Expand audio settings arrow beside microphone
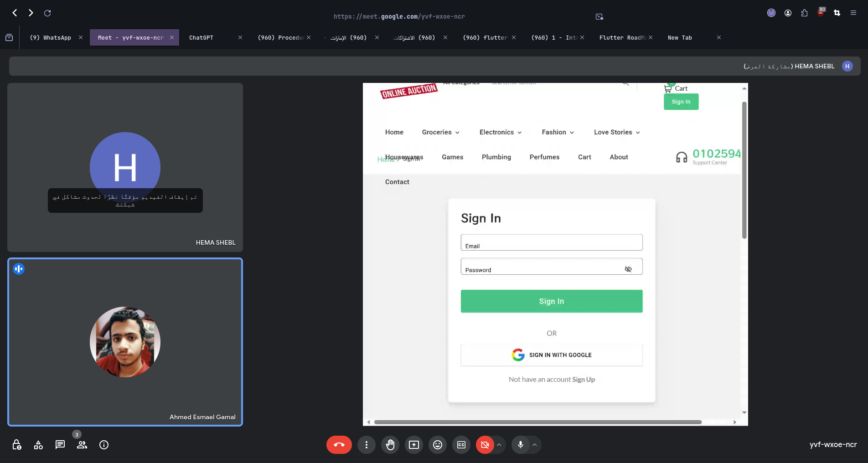868x463 pixels. point(535,445)
